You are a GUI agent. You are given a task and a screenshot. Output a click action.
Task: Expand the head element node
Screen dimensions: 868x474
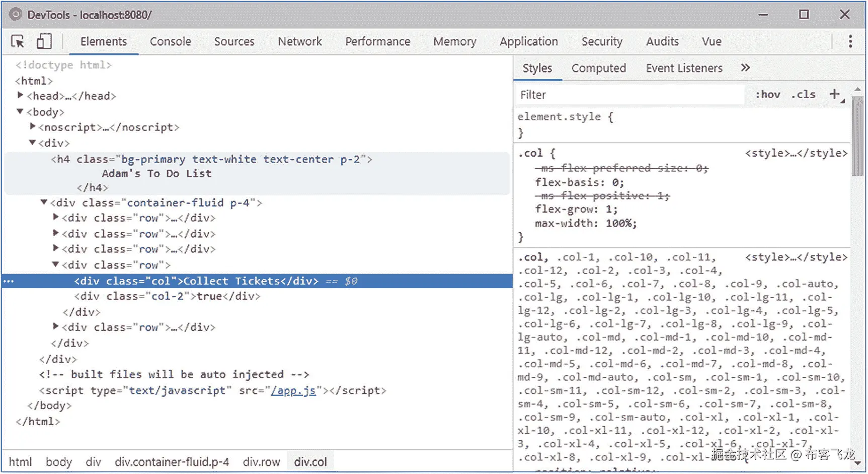[x=20, y=95]
